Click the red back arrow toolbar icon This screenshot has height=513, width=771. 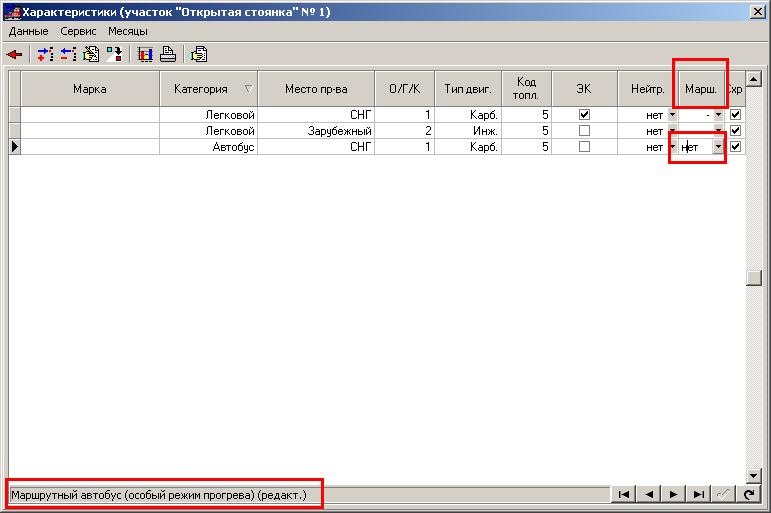coord(14,55)
